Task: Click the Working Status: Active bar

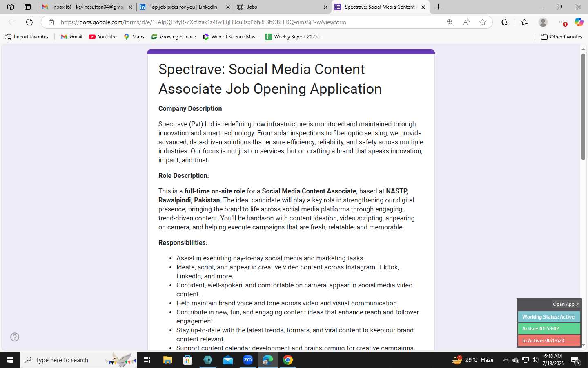Action: tap(549, 317)
